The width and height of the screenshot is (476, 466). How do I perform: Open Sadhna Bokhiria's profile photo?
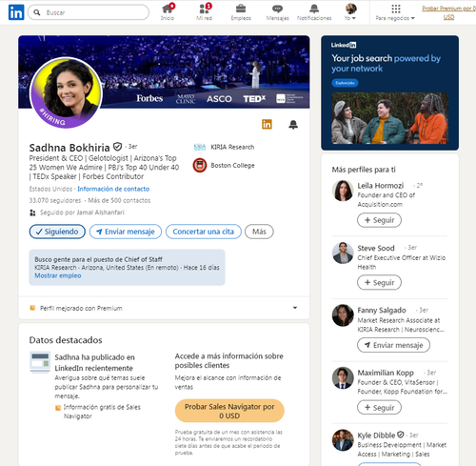tap(66, 92)
